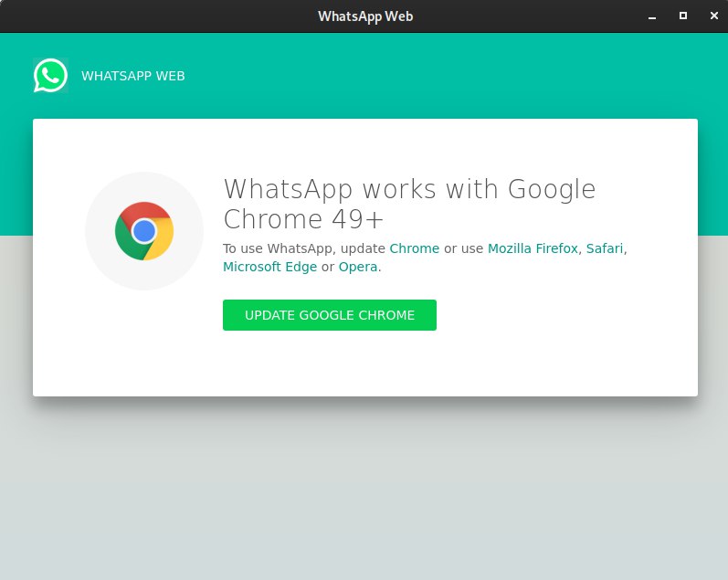728x580 pixels.
Task: Open the Safari link
Action: pyautogui.click(x=605, y=248)
